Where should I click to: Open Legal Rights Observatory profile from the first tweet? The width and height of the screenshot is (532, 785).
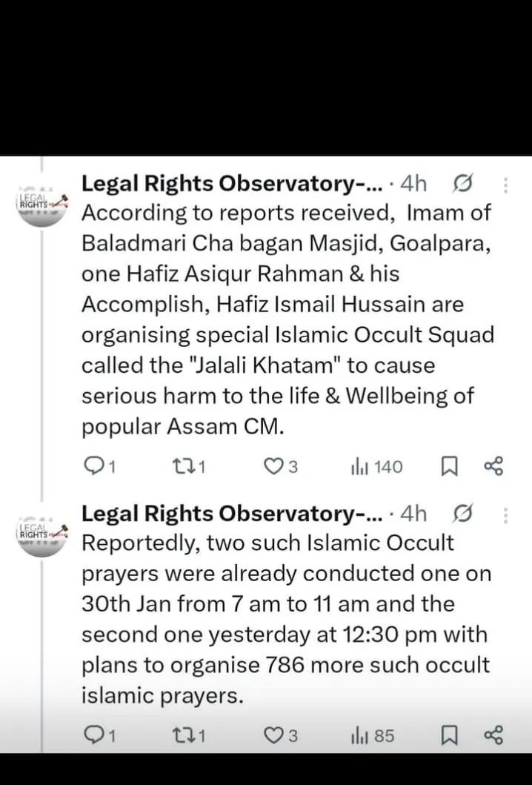[231, 184]
